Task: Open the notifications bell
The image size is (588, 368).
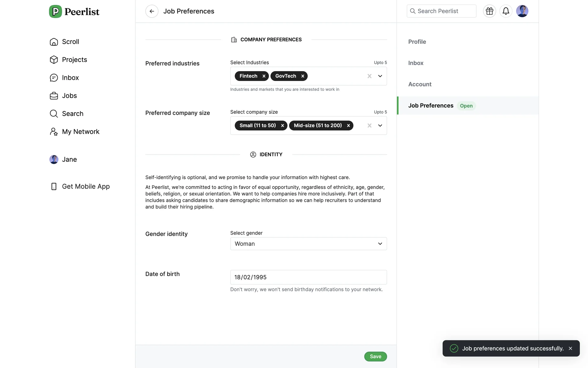Action: click(506, 11)
